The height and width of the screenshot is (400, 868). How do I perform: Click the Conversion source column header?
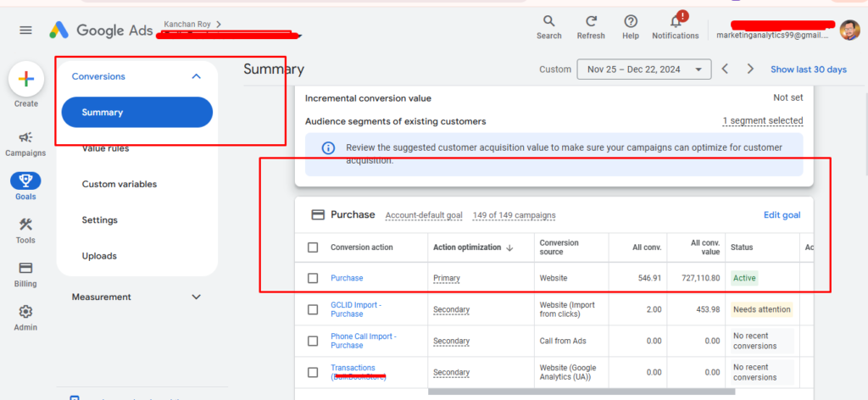[x=559, y=247]
